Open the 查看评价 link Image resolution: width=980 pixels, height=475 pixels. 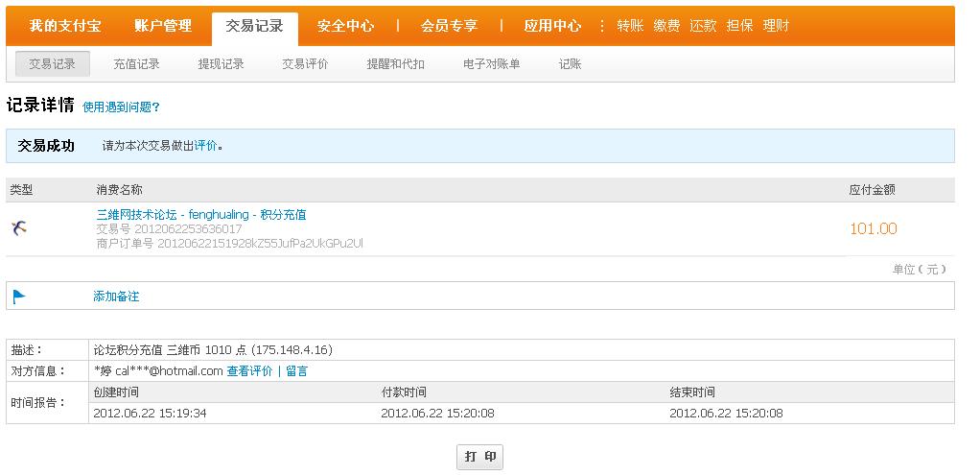(249, 371)
